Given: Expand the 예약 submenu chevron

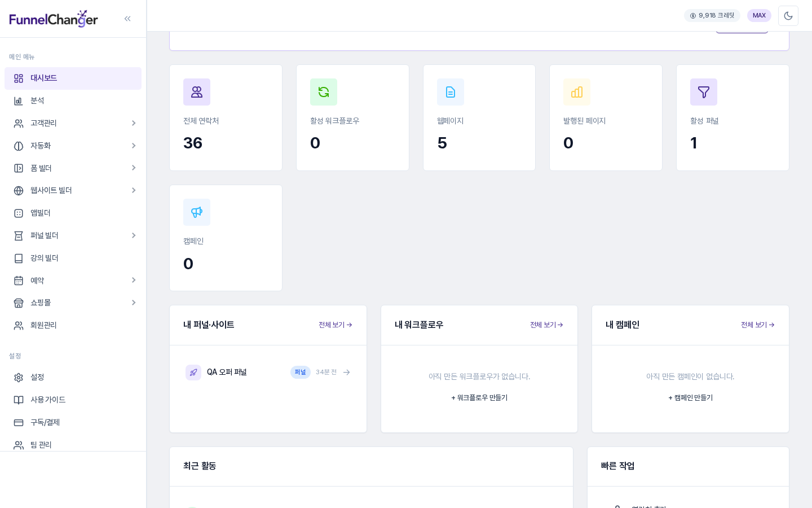Looking at the screenshot, I should click(x=134, y=280).
